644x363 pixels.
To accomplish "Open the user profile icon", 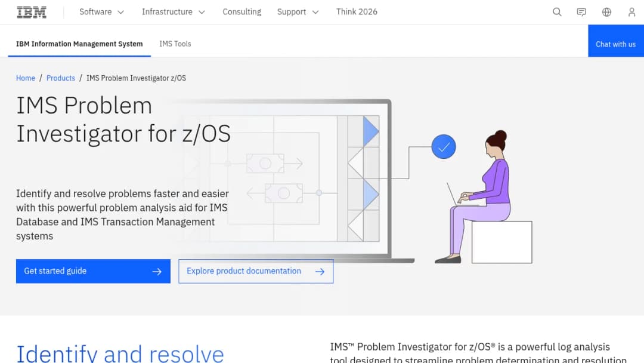I will tap(631, 12).
